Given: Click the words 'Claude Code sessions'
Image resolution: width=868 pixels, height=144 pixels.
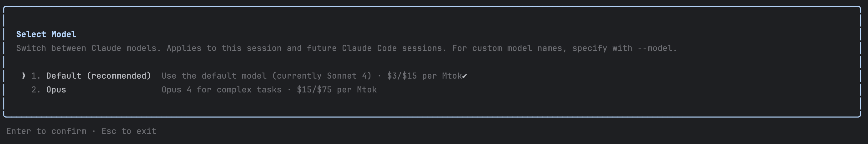Looking at the screenshot, I should pyautogui.click(x=394, y=48).
